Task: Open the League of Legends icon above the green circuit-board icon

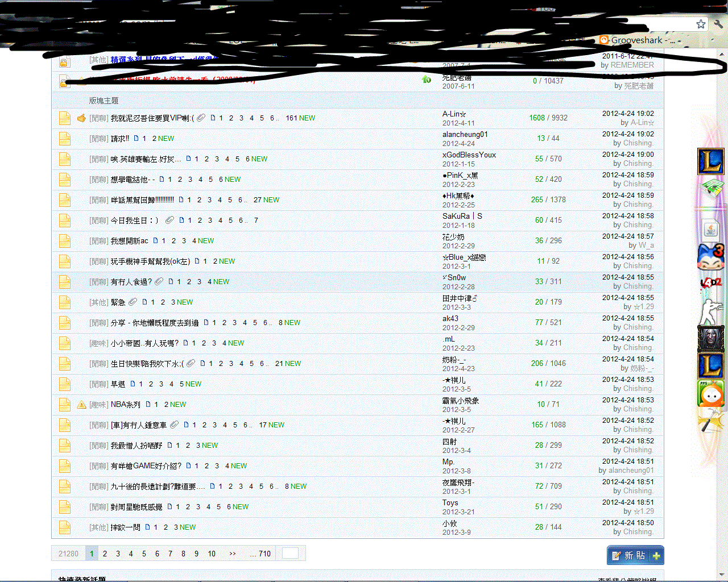Action: pos(710,161)
